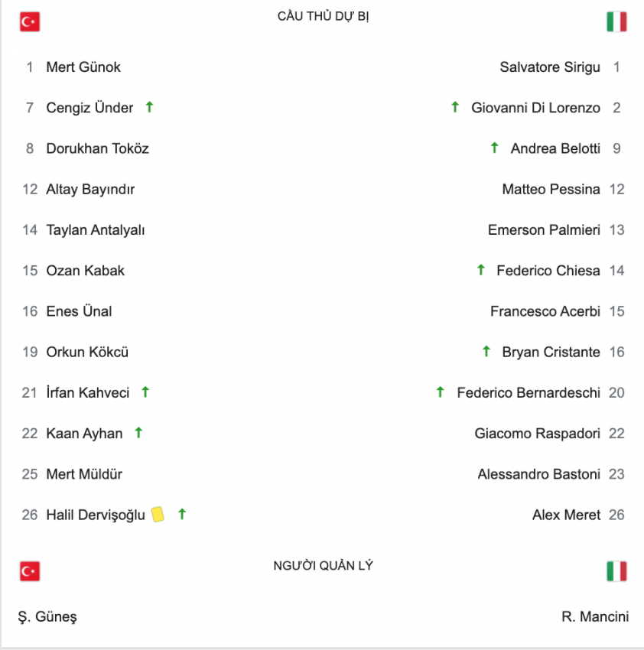Open player Salvatore Sirigu

550,67
